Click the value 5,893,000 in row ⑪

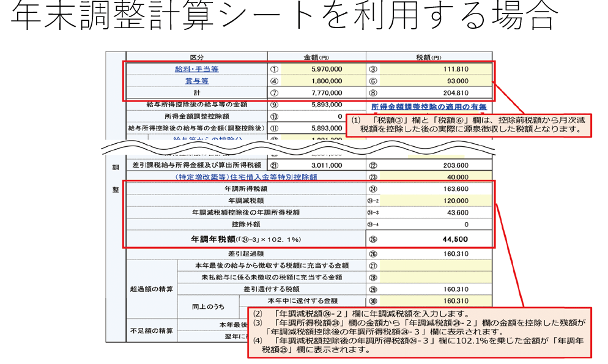(x=327, y=128)
